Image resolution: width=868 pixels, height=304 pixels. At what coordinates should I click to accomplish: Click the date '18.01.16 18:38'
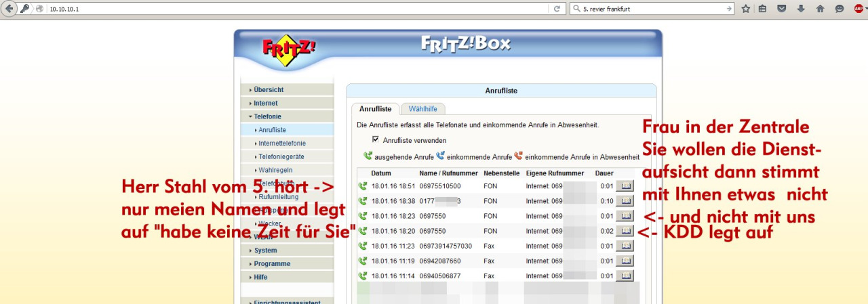click(x=393, y=200)
